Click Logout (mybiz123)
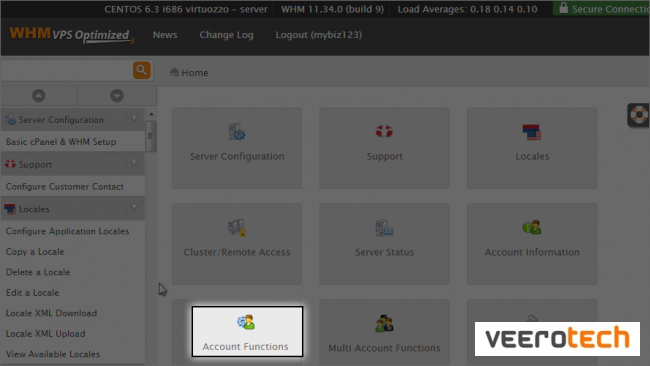 tap(319, 35)
